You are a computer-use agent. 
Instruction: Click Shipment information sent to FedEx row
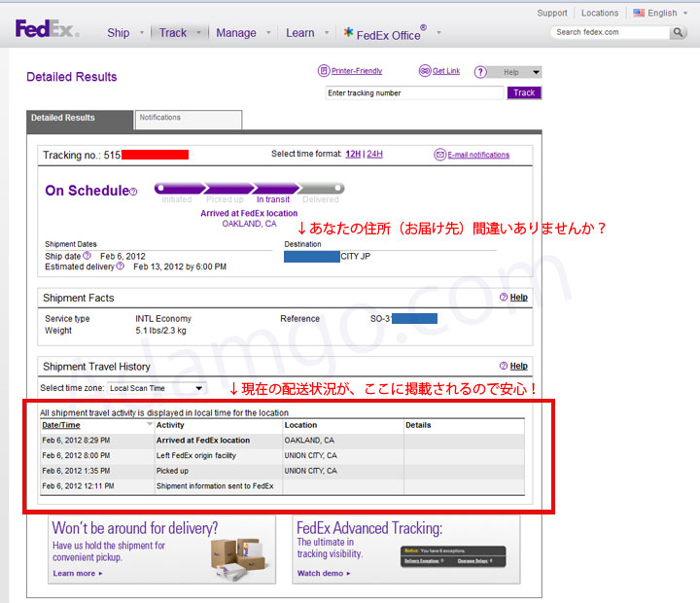click(x=282, y=486)
